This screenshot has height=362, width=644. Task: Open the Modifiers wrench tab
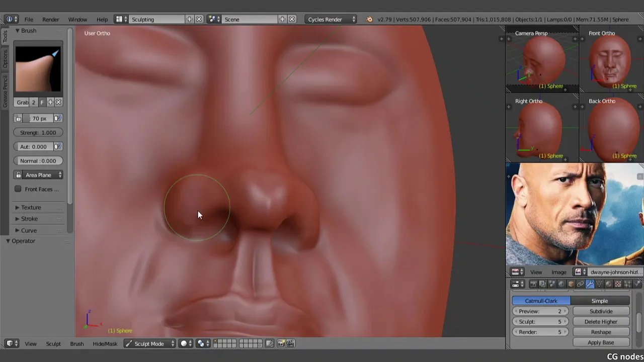click(590, 285)
